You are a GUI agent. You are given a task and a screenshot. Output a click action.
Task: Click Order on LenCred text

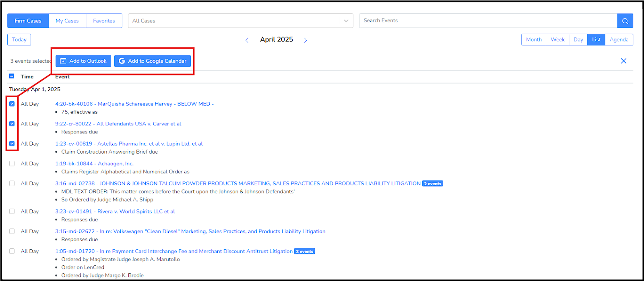[83, 267]
